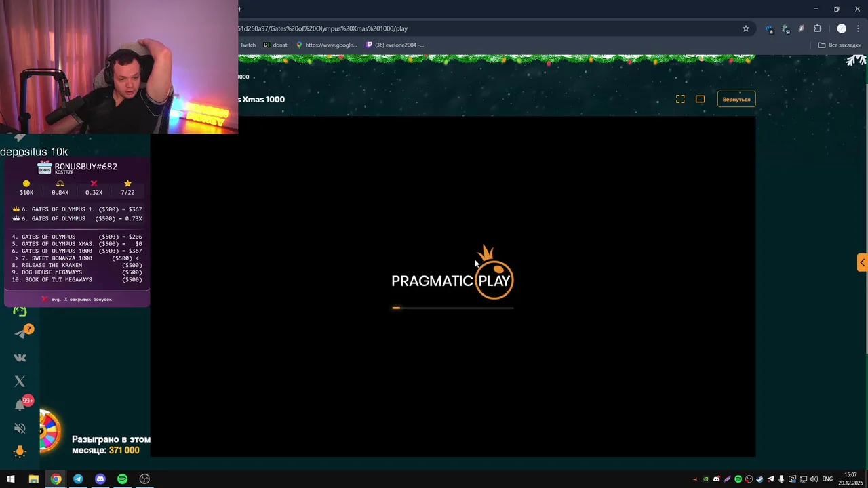868x488 pixels.
Task: Open the Twitch bookmark
Action: (x=248, y=45)
